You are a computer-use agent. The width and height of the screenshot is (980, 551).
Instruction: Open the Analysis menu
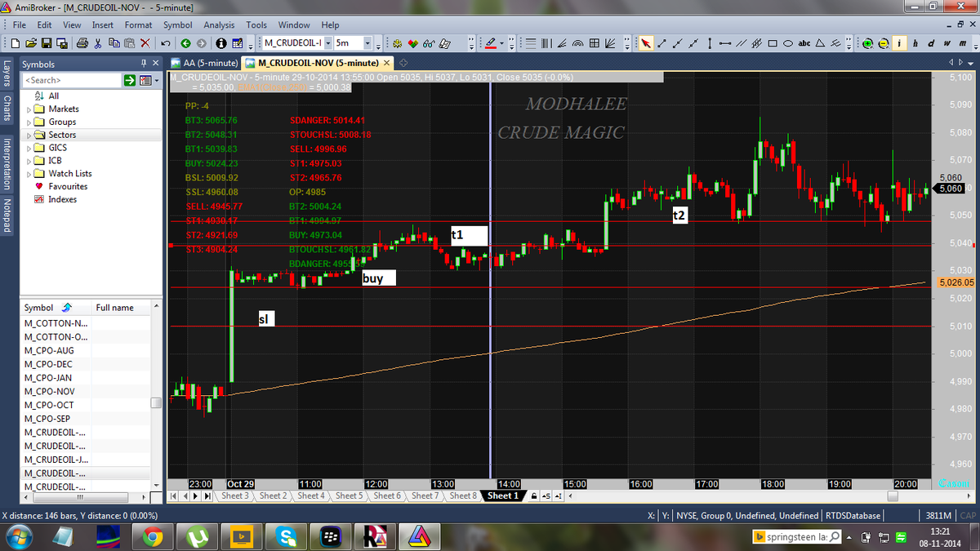coord(219,25)
